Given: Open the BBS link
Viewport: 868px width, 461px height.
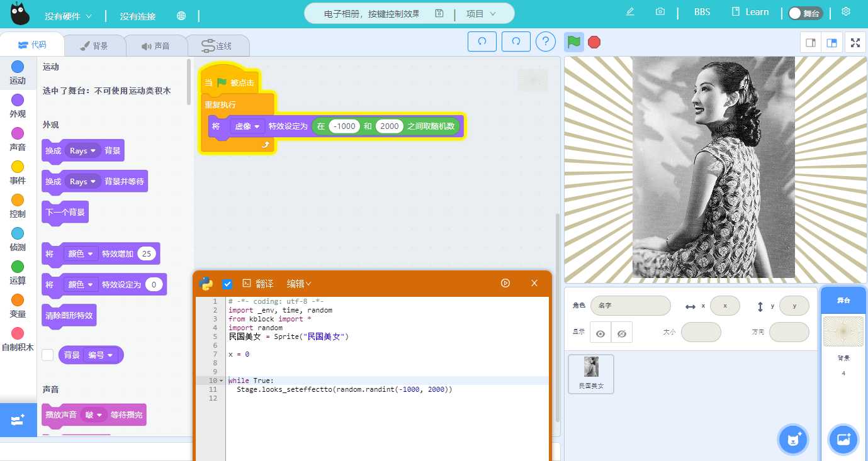Looking at the screenshot, I should point(702,12).
